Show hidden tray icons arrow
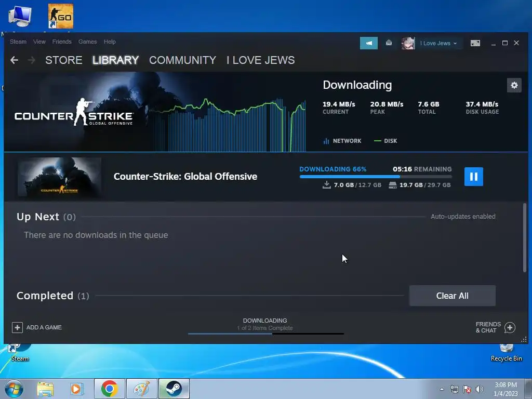532x399 pixels. pos(442,389)
